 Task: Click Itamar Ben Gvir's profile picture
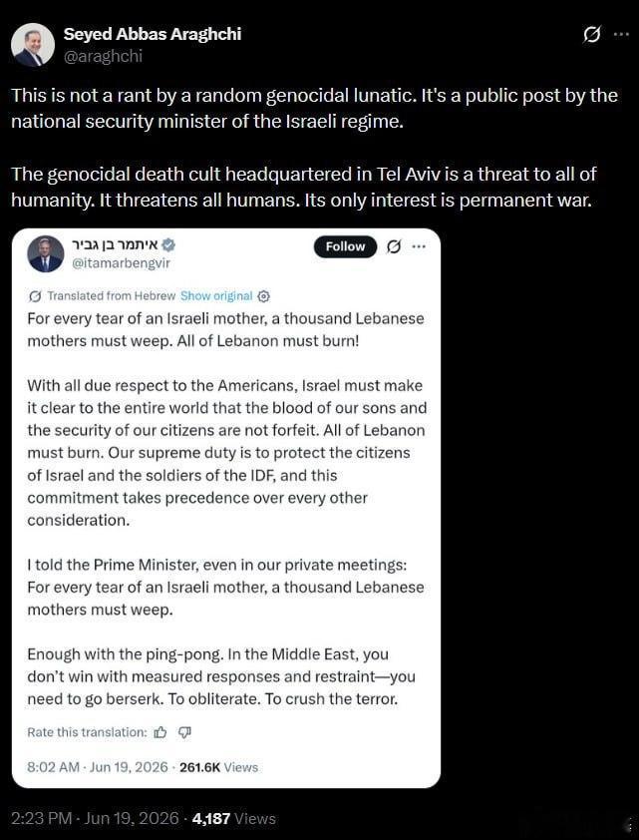tap(45, 254)
